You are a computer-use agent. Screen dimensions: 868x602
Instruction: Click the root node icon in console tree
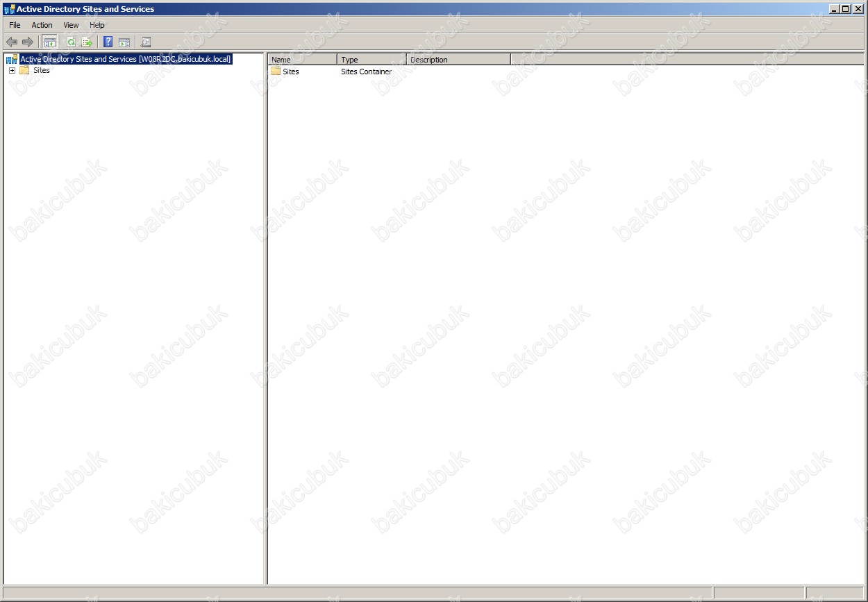pyautogui.click(x=12, y=59)
